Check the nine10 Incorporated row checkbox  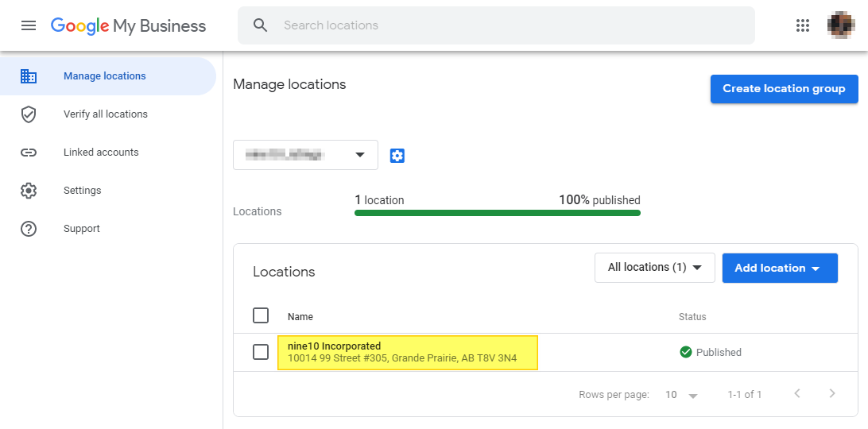click(x=261, y=351)
